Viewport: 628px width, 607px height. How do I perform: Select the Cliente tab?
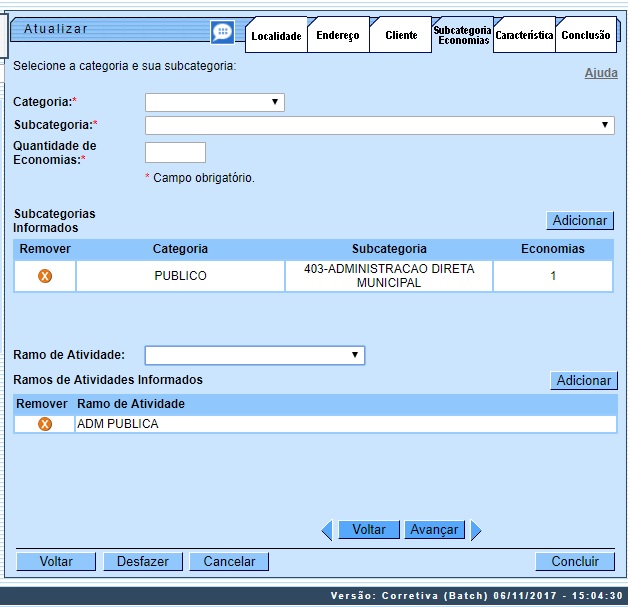pos(401,35)
